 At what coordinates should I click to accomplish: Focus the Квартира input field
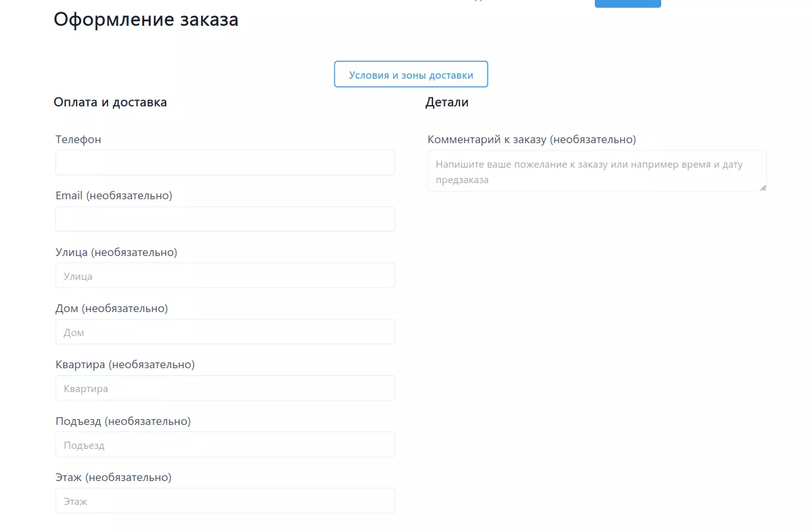coord(225,388)
